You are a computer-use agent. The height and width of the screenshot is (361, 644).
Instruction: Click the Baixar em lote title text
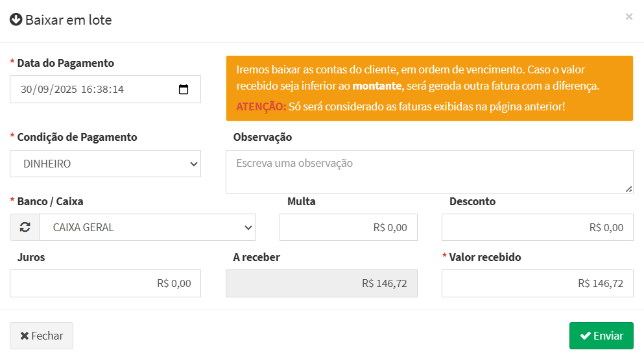click(x=69, y=20)
